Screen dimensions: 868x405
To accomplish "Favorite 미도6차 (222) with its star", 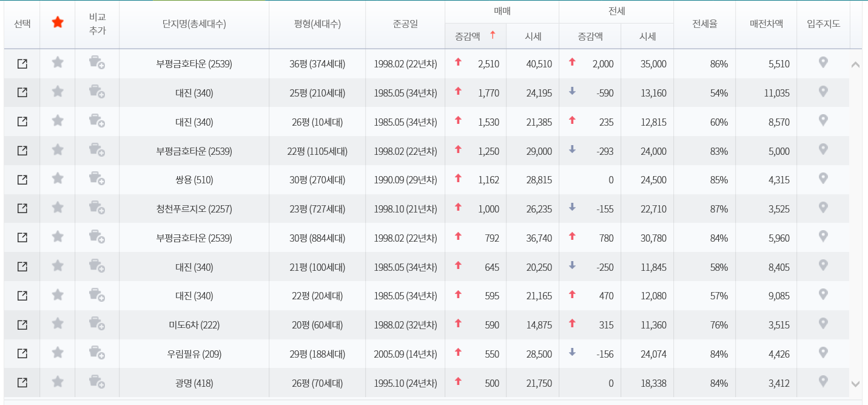I will click(58, 323).
